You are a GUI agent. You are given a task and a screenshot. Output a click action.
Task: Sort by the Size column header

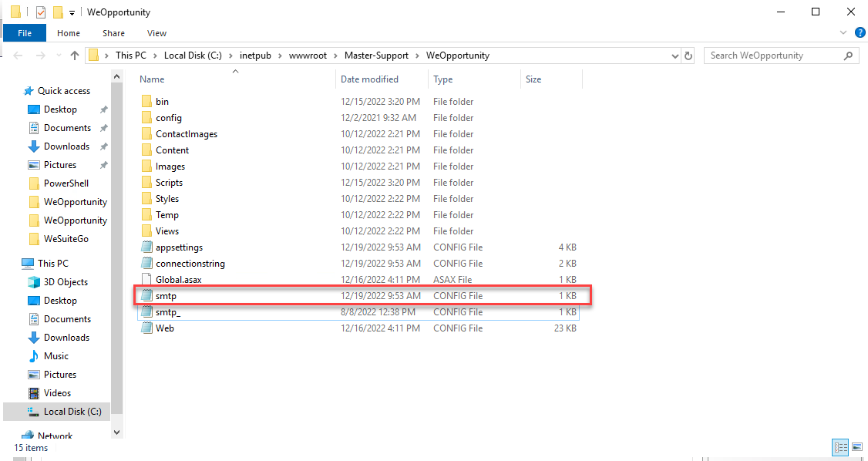[x=533, y=79]
